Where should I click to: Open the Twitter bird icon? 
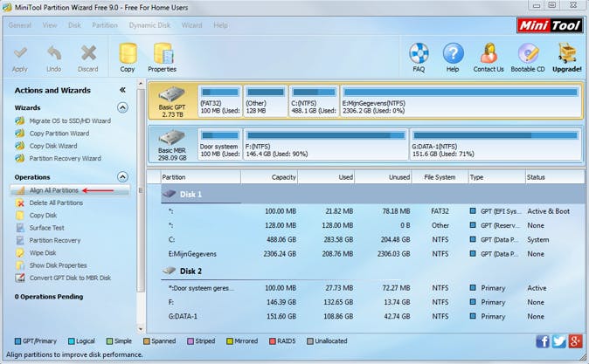559,341
